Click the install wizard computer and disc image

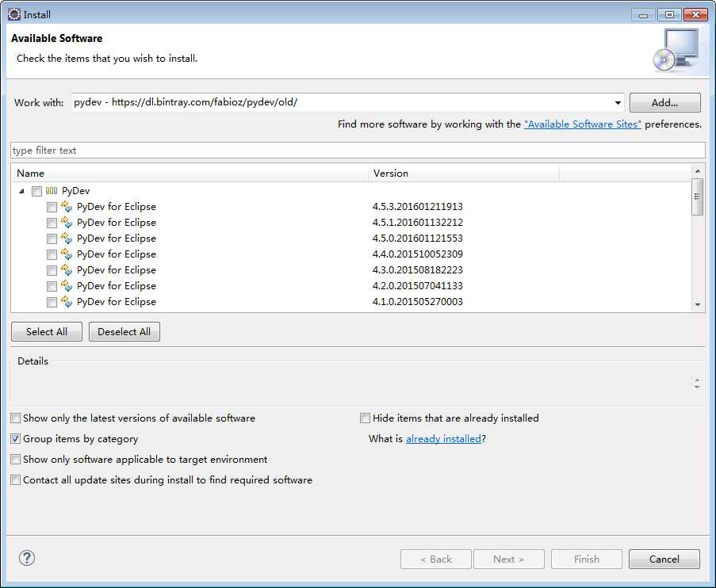pos(676,50)
